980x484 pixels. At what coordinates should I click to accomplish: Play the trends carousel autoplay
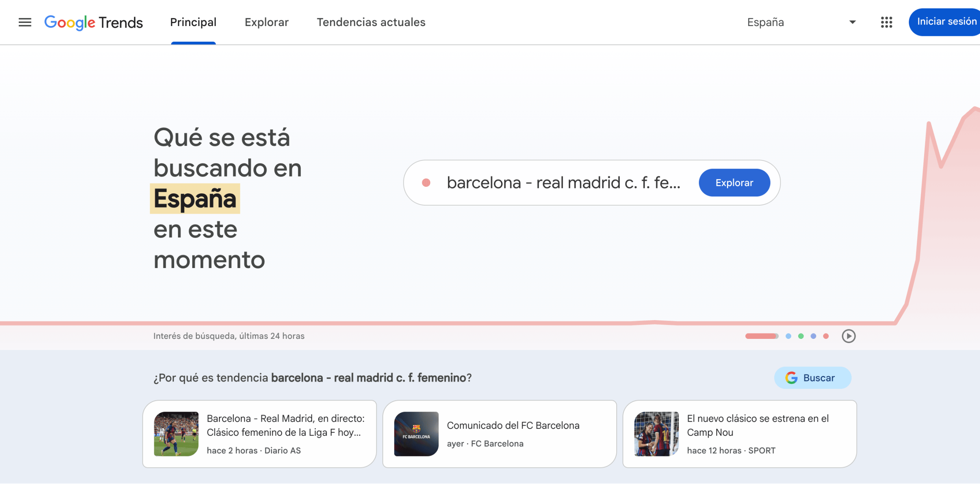point(848,336)
